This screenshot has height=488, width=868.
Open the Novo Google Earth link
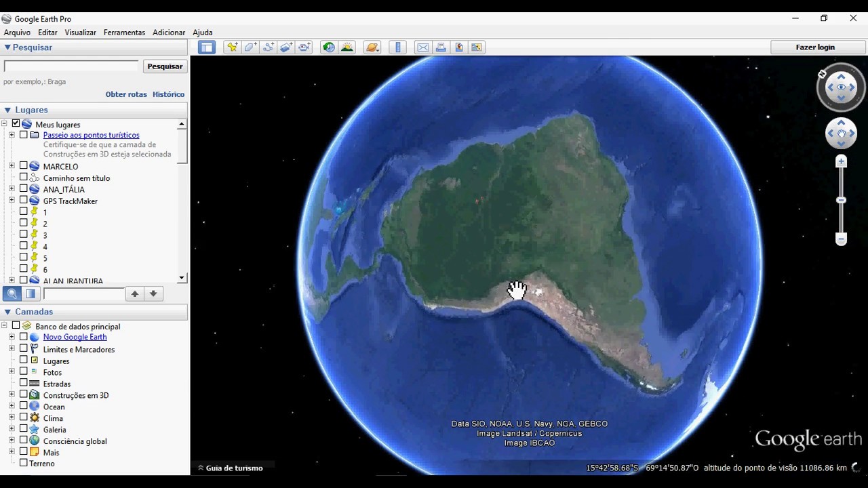click(75, 337)
